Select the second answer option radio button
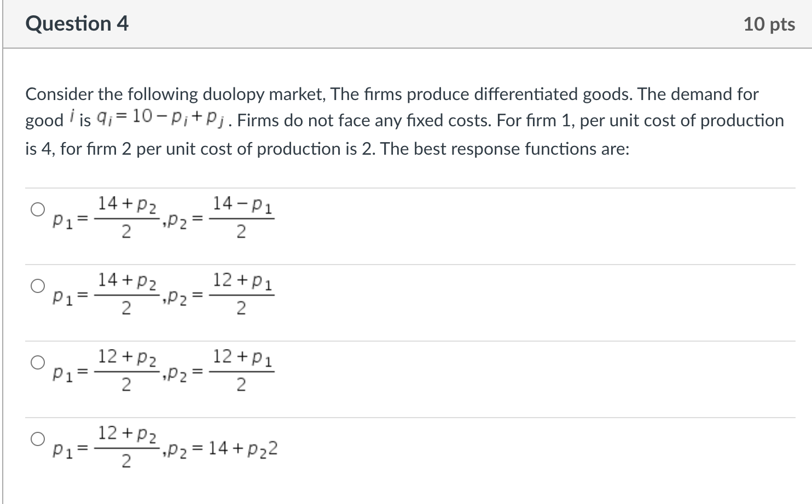 click(x=37, y=285)
